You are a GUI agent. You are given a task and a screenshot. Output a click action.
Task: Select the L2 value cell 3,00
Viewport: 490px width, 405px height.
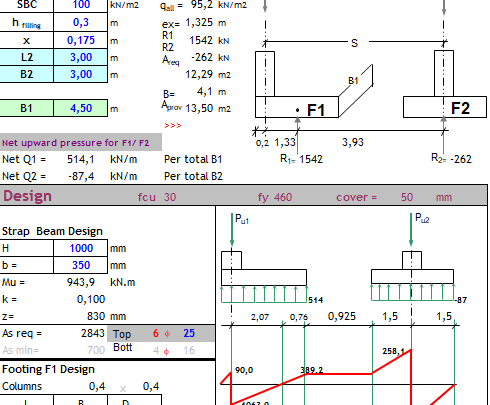coord(81,57)
